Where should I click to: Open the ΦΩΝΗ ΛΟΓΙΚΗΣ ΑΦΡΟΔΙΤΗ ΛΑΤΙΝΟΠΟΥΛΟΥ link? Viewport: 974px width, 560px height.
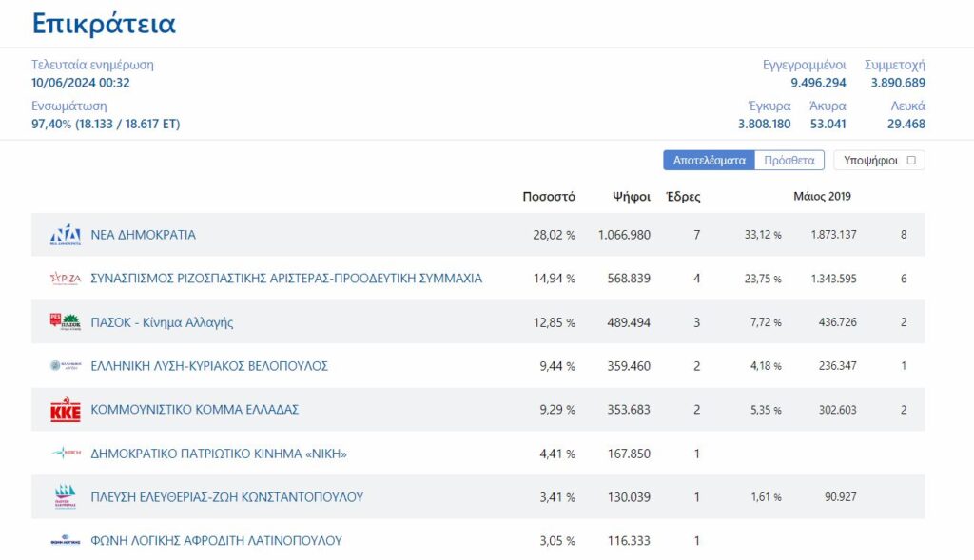216,540
